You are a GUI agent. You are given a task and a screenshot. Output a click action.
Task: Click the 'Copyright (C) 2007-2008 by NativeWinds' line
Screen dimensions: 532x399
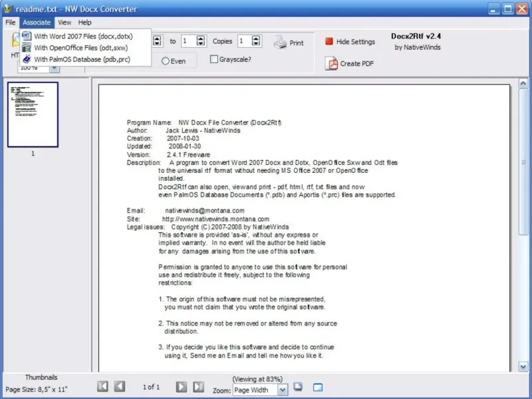click(230, 227)
